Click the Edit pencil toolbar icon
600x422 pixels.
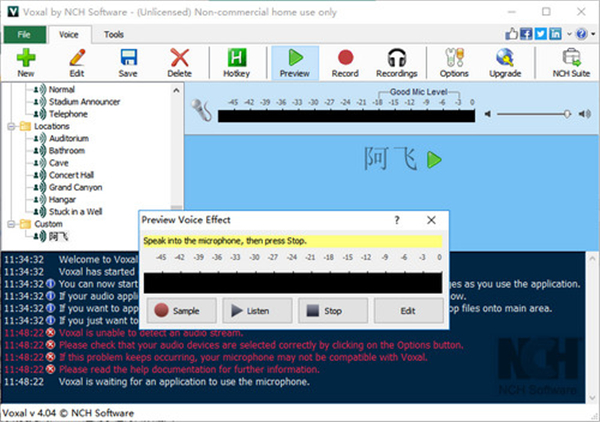click(x=76, y=62)
